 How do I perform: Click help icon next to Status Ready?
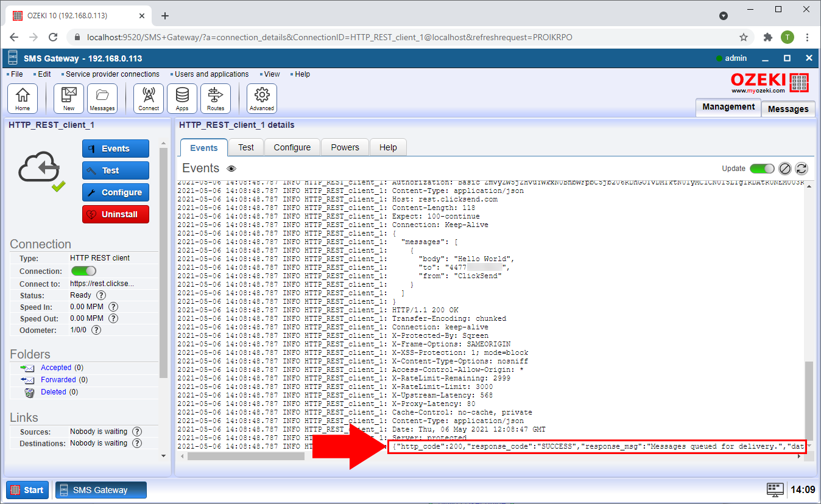(x=101, y=295)
